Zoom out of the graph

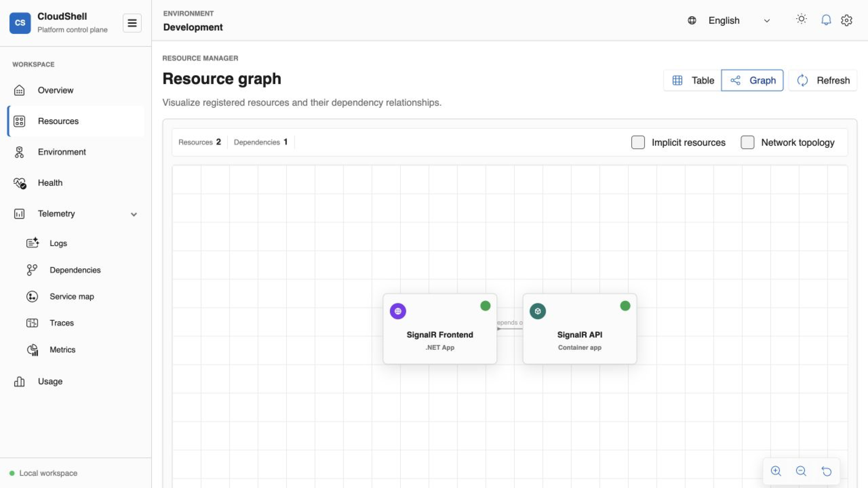click(x=801, y=471)
